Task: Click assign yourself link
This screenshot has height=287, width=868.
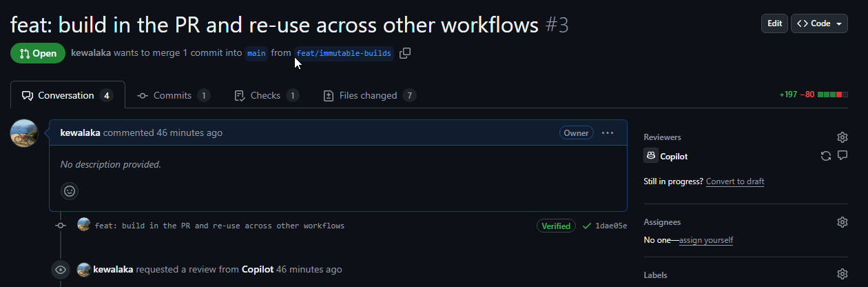Action: pos(706,240)
